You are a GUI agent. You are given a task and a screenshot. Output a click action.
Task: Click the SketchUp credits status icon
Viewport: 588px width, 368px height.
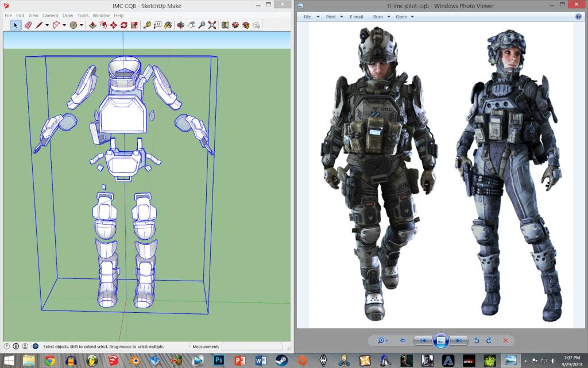16,346
